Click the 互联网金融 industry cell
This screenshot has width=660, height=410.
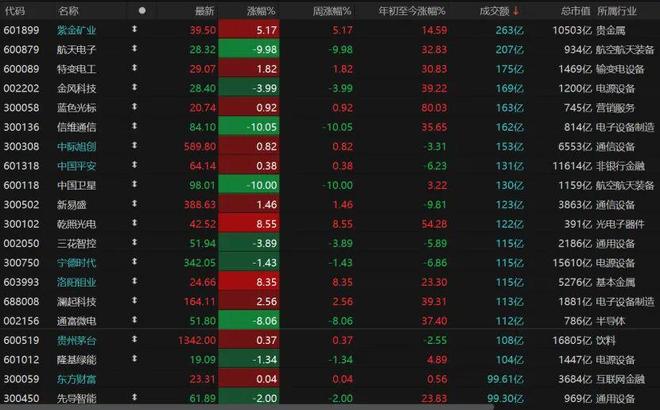pyautogui.click(x=620, y=379)
